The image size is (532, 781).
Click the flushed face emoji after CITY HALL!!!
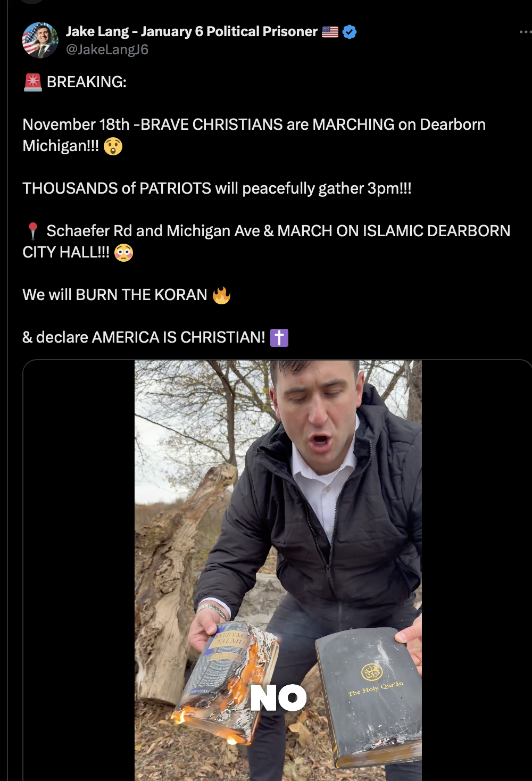coord(123,252)
